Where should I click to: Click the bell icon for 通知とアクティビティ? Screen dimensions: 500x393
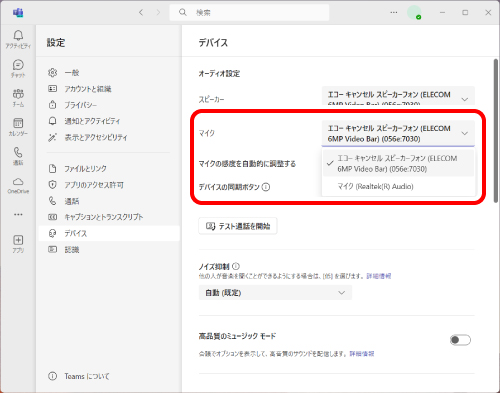[52, 121]
